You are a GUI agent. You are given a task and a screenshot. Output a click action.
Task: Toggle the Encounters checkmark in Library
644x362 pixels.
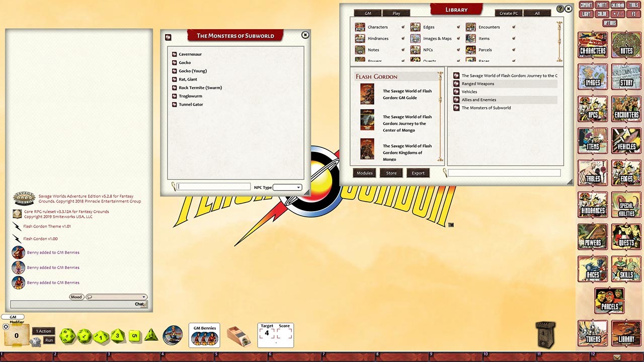[x=514, y=27]
